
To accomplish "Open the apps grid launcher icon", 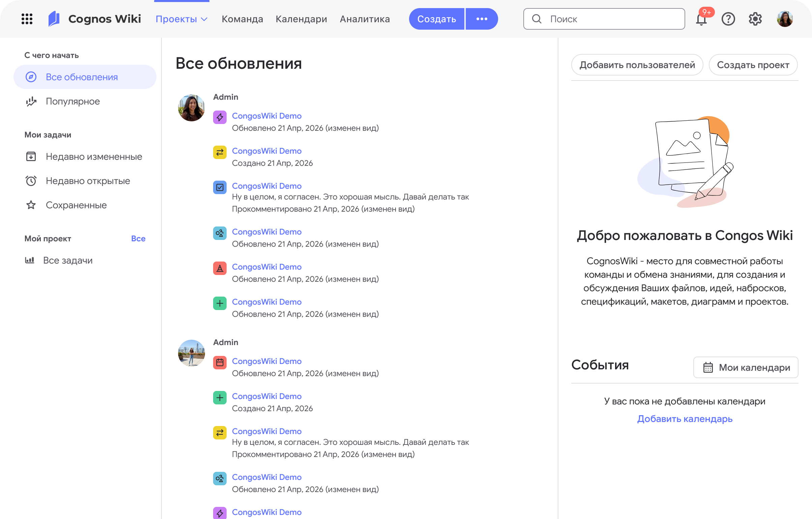I will 27,19.
